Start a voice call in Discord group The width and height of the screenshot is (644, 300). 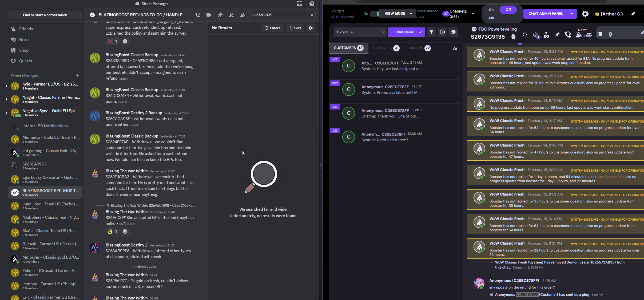click(197, 15)
